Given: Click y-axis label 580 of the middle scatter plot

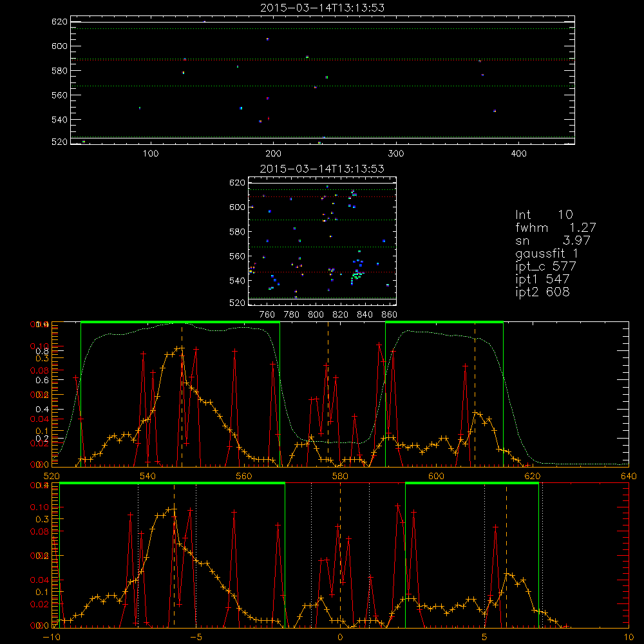Looking at the screenshot, I should (237, 232).
